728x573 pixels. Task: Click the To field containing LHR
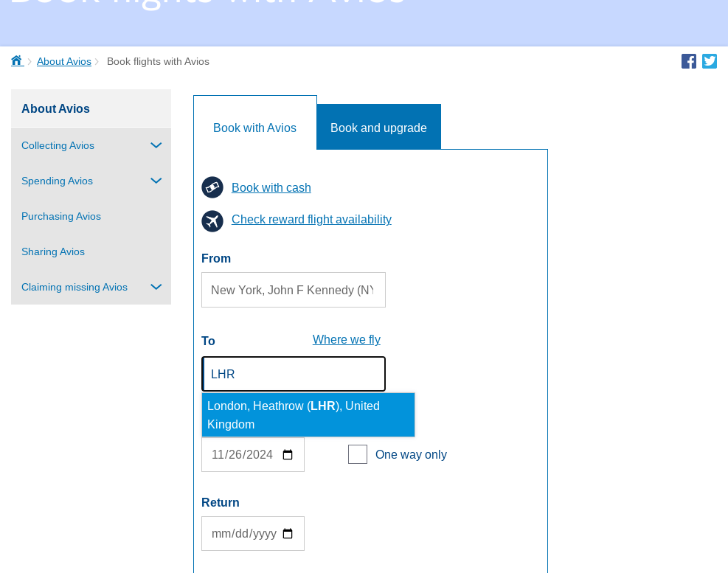coord(294,374)
